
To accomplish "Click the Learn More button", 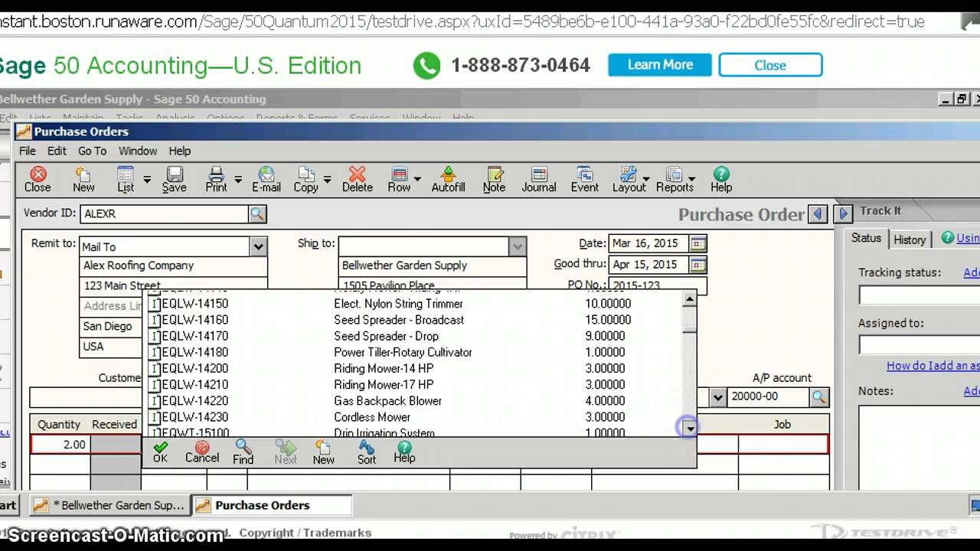I will point(660,65).
